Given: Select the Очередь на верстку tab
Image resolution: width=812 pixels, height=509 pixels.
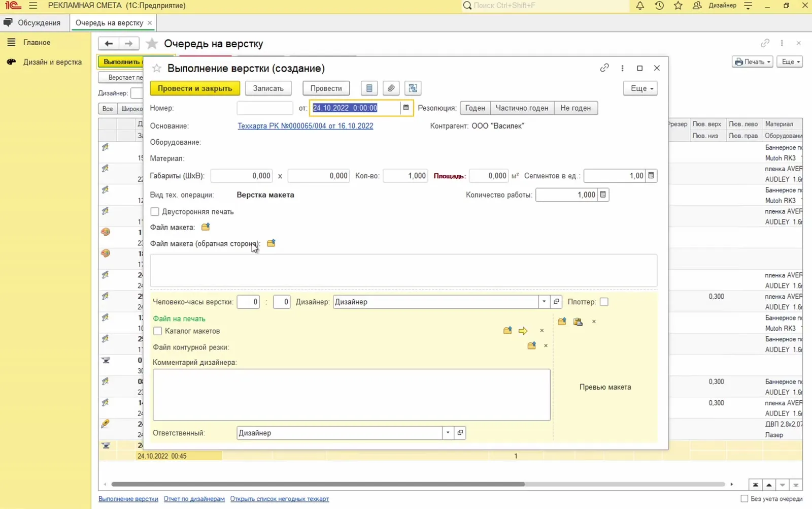Looking at the screenshot, I should (x=110, y=23).
